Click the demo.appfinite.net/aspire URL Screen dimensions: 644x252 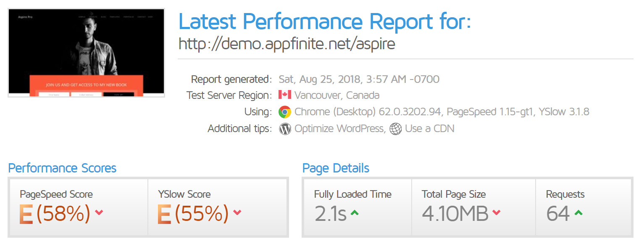[287, 44]
